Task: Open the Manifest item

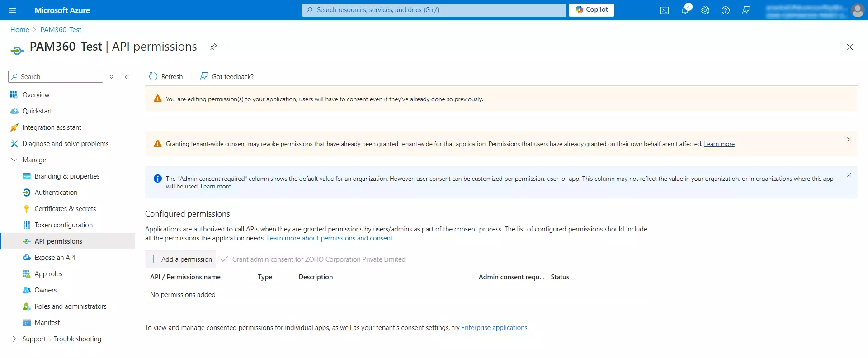Action: point(47,323)
